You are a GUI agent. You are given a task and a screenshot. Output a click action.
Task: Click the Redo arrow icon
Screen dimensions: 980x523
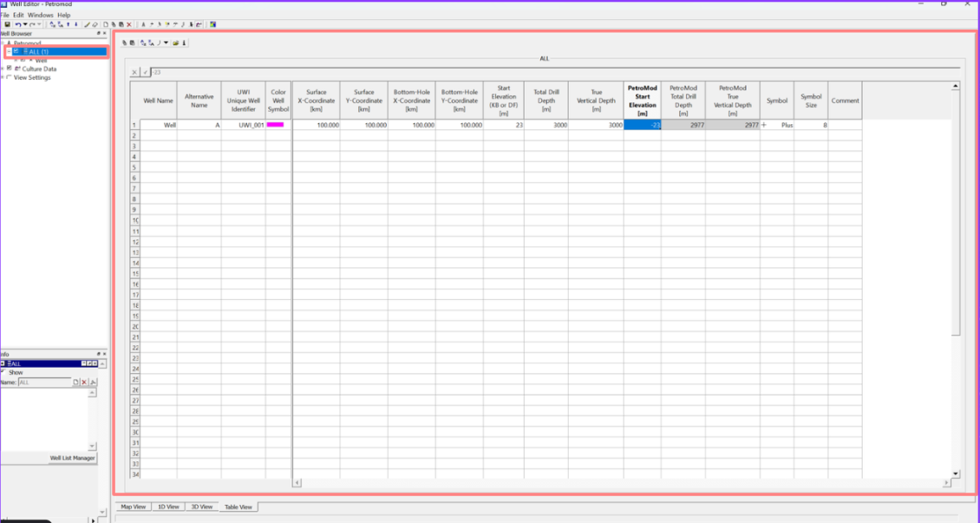click(32, 24)
